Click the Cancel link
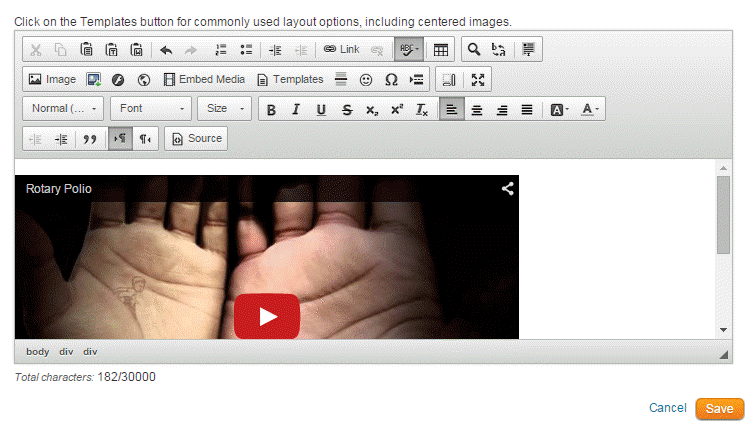Image resolution: width=751 pixels, height=430 pixels. [x=667, y=408]
